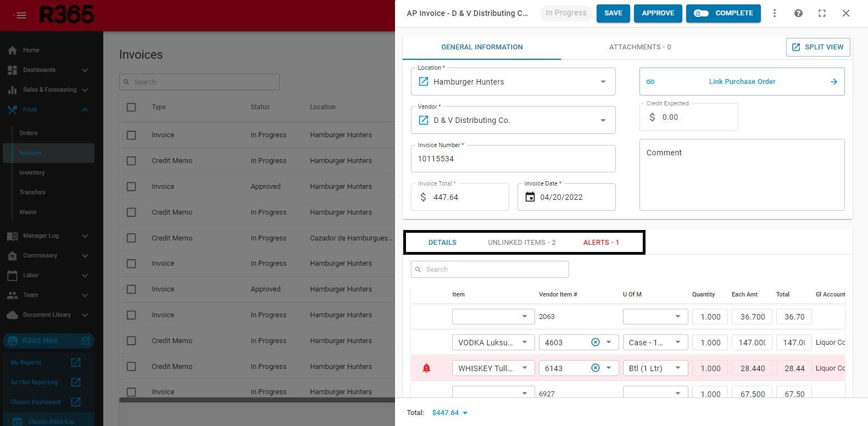Click the Invoice Number field 10115534

513,159
